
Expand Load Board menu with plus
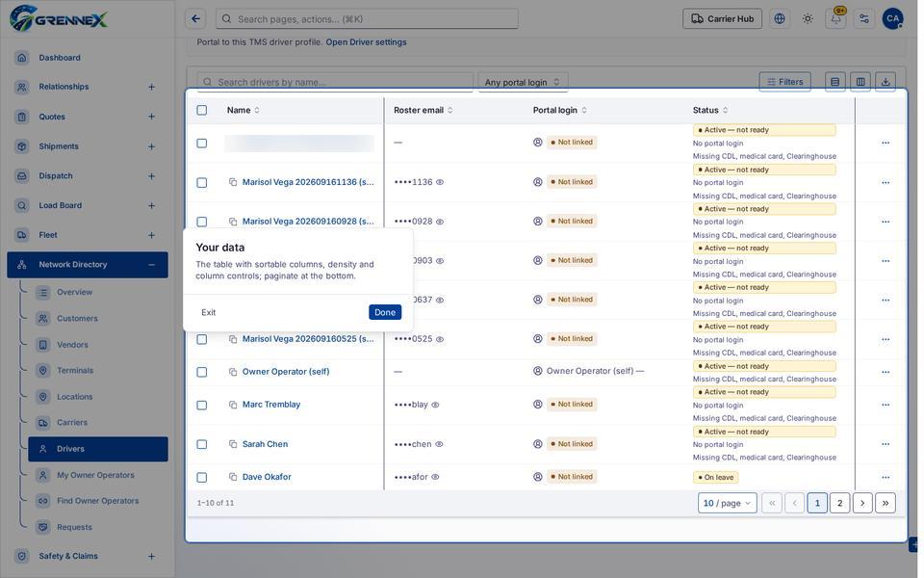coord(151,205)
